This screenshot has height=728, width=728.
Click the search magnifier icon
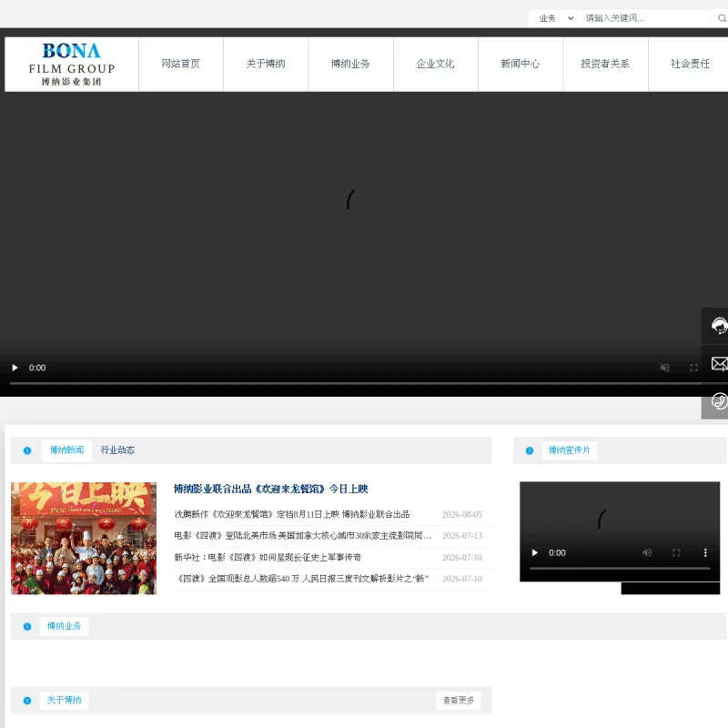(x=722, y=18)
